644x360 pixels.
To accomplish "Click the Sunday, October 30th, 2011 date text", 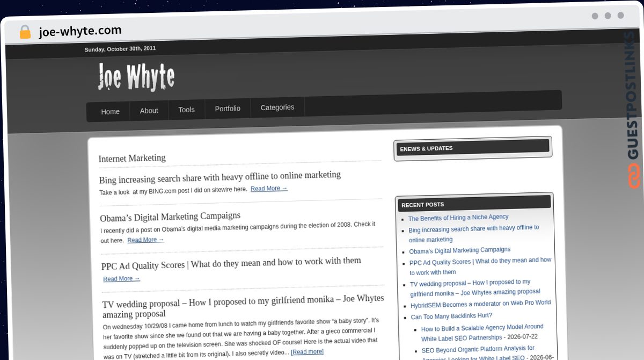I will click(120, 49).
